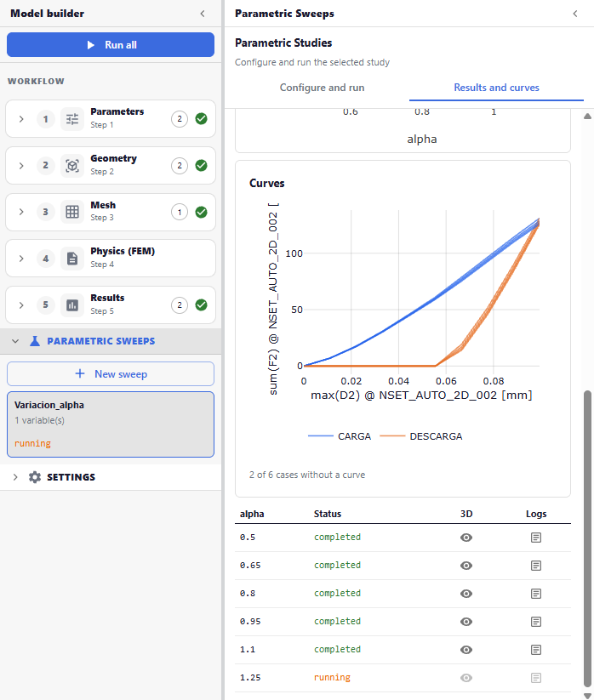Open Physics (FEM) Step 4
Viewport: 594px width, 700px height.
tap(111, 259)
